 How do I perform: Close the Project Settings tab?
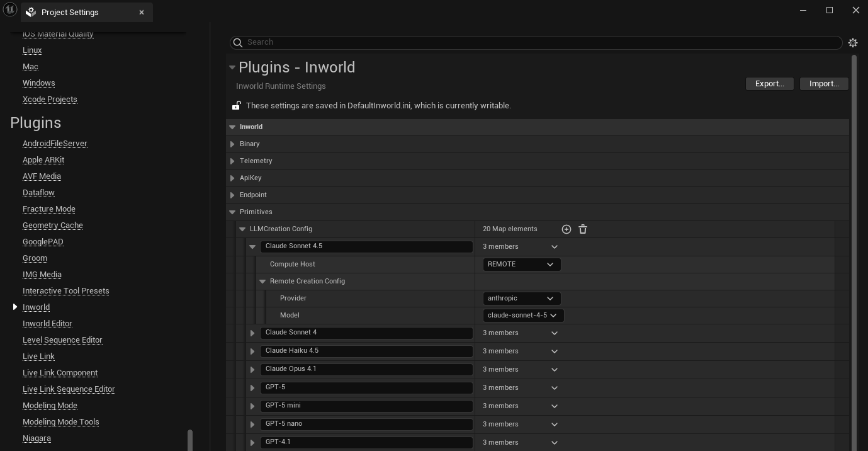pyautogui.click(x=142, y=12)
